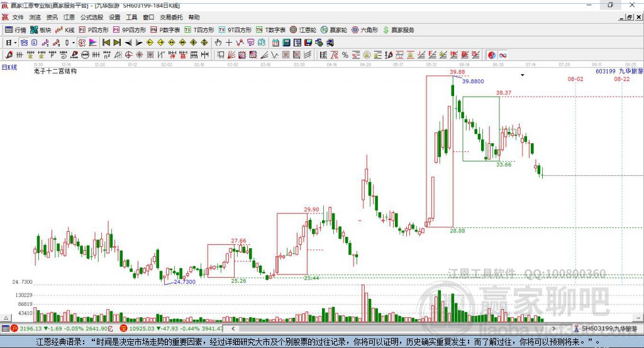Open the 工具 menu
This screenshot has width=644, height=348.
131,17
